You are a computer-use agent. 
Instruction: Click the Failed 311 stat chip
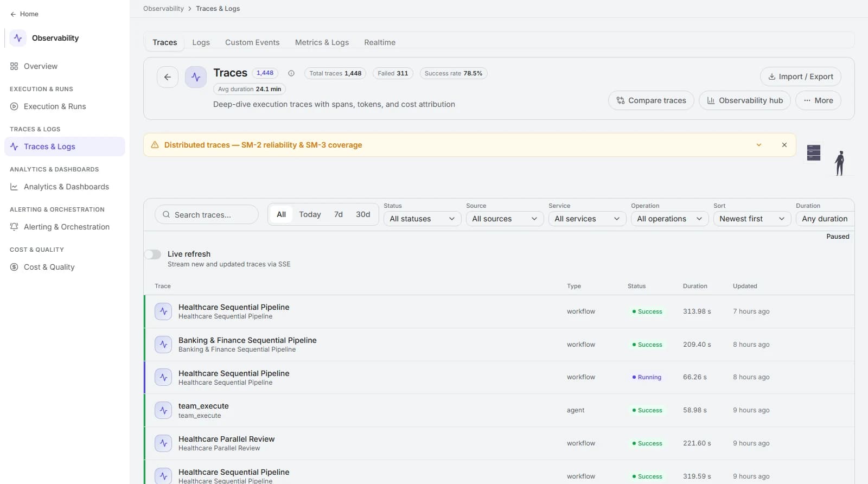pos(393,73)
